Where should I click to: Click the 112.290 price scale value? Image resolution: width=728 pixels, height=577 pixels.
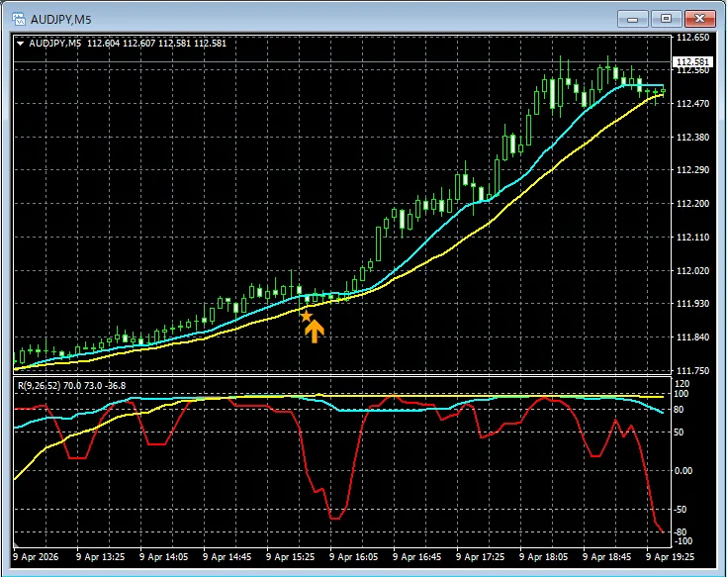tap(692, 170)
